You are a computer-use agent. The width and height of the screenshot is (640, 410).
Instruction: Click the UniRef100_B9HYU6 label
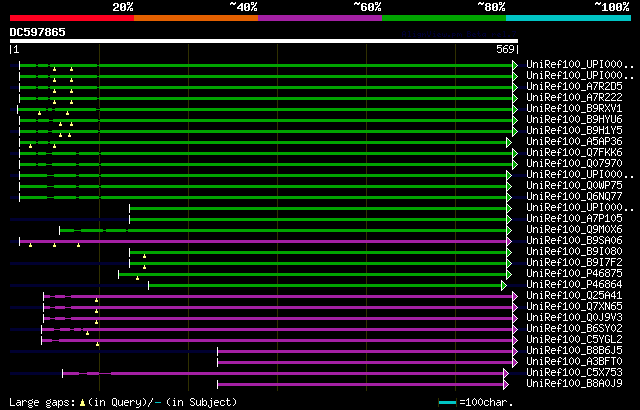574,120
